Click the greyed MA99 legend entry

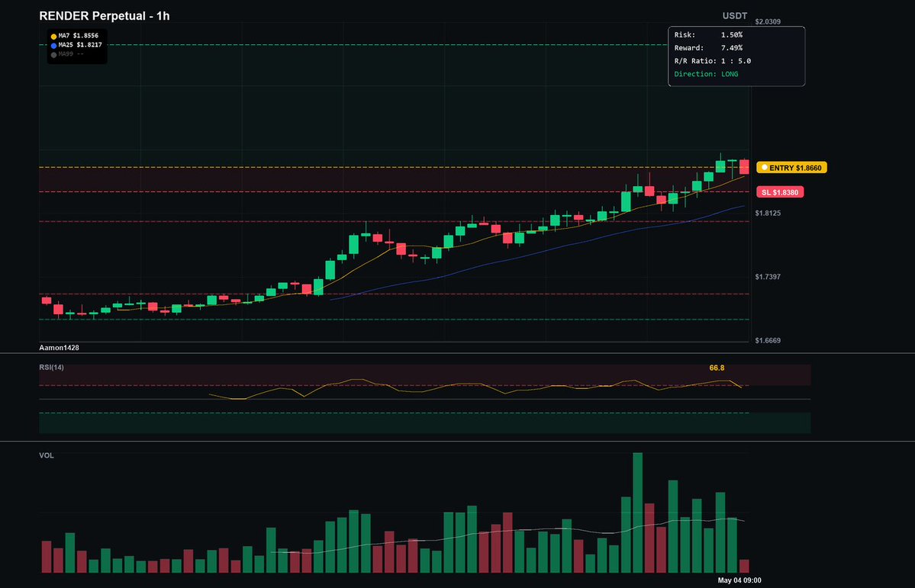[67, 54]
